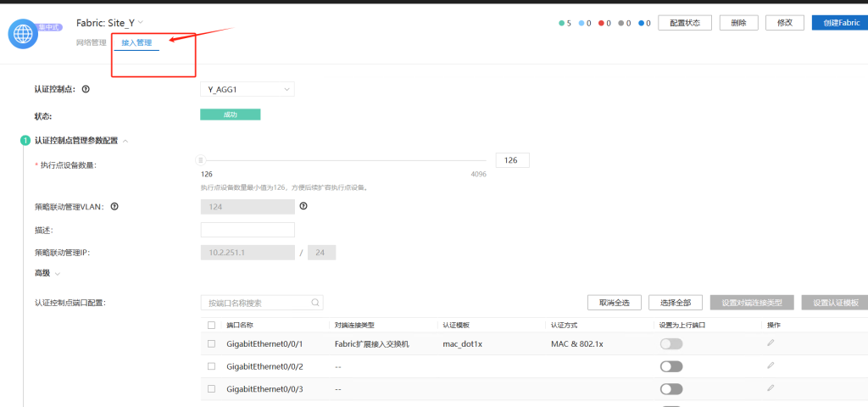The height and width of the screenshot is (407, 868).
Task: Tick the select-all checkbox in table header
Action: 211,325
